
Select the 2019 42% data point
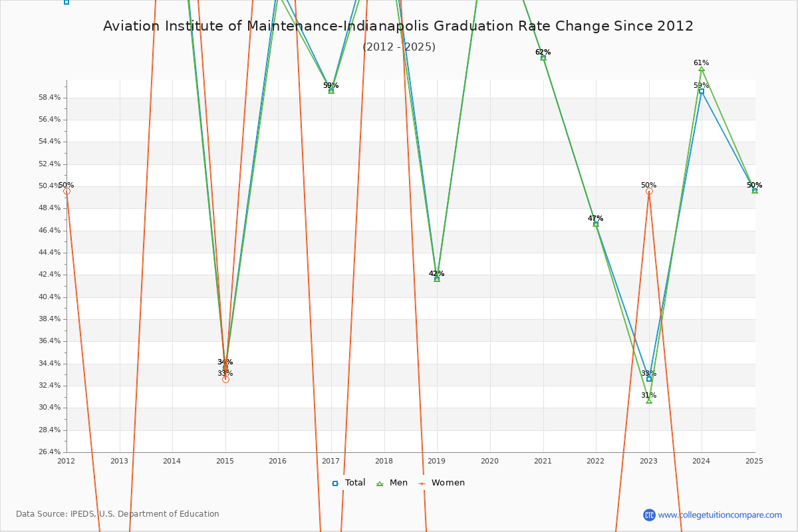437,279
